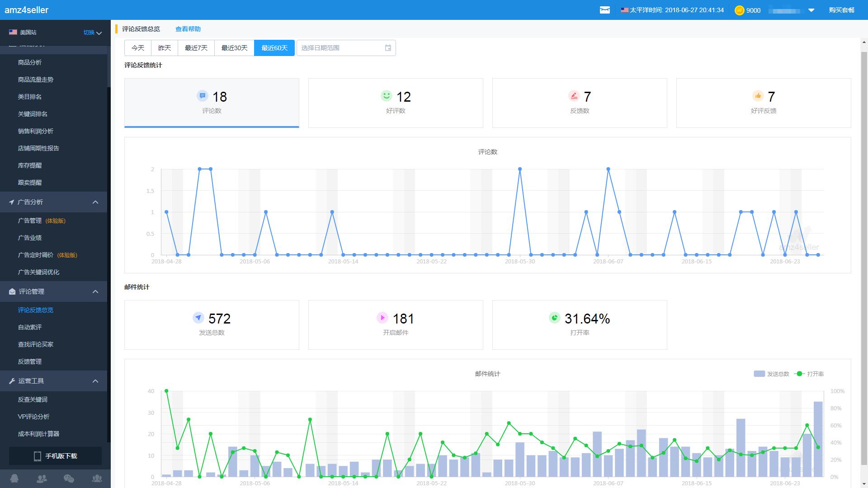
Task: Switch to the 最近30天 date tab
Action: (x=234, y=48)
